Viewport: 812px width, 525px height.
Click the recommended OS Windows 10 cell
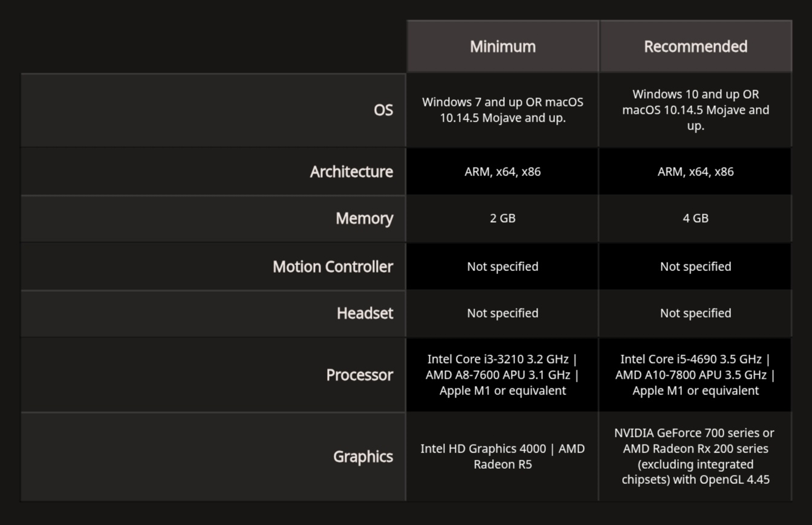pyautogui.click(x=695, y=110)
